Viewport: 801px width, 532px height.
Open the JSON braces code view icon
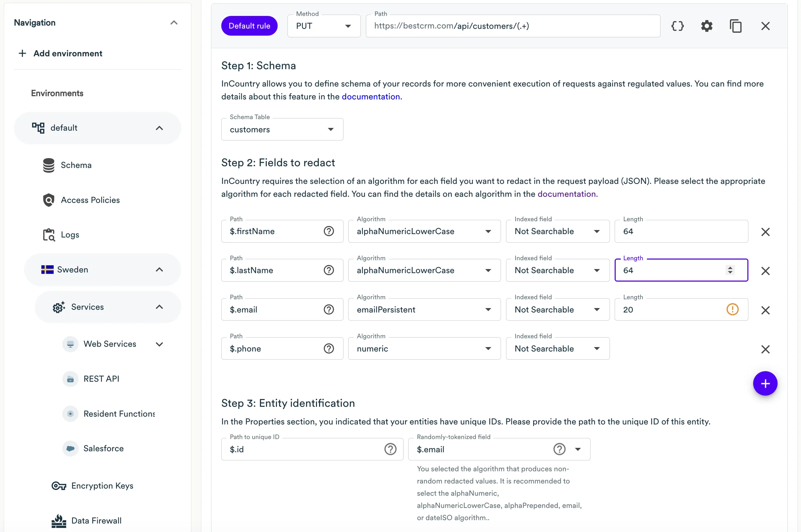click(x=677, y=26)
